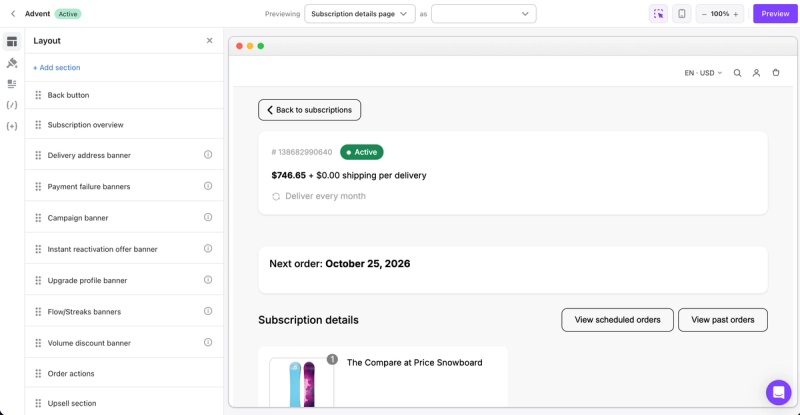Click the drag handle for Upsell section
800x415 pixels.
pyautogui.click(x=38, y=403)
